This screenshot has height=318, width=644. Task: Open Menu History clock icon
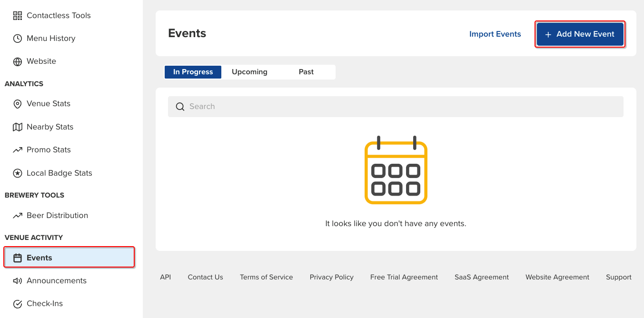coord(18,39)
